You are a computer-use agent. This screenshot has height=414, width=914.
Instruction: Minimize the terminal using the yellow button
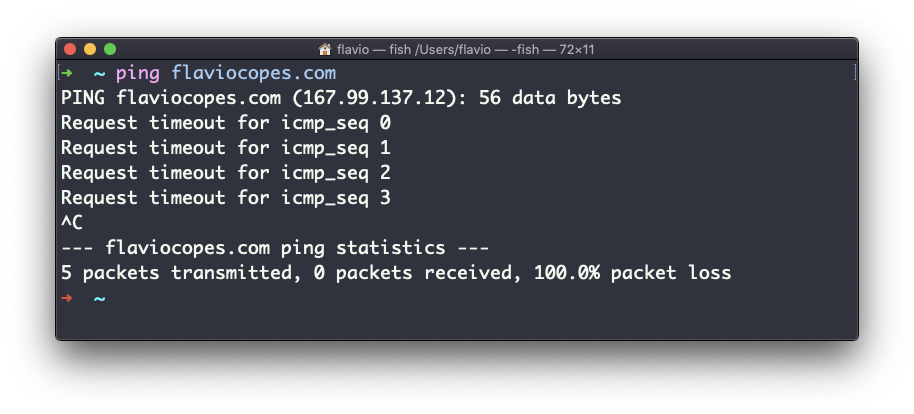pyautogui.click(x=90, y=49)
